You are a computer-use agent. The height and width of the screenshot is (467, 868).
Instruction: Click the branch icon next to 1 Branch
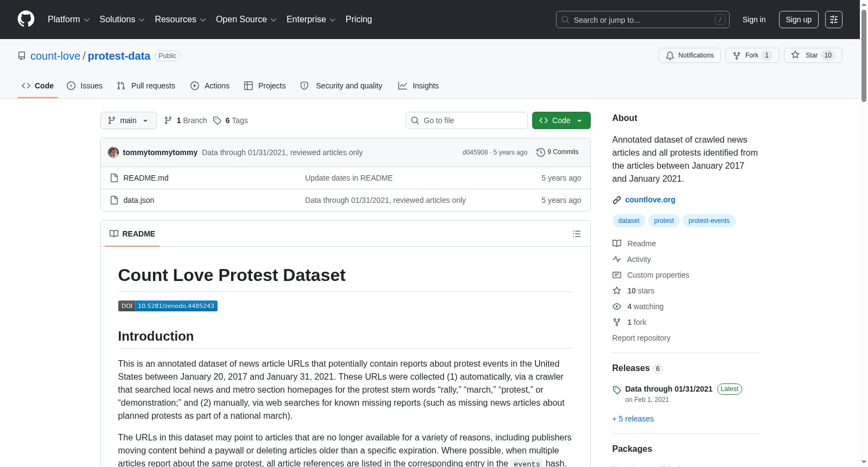(x=168, y=120)
